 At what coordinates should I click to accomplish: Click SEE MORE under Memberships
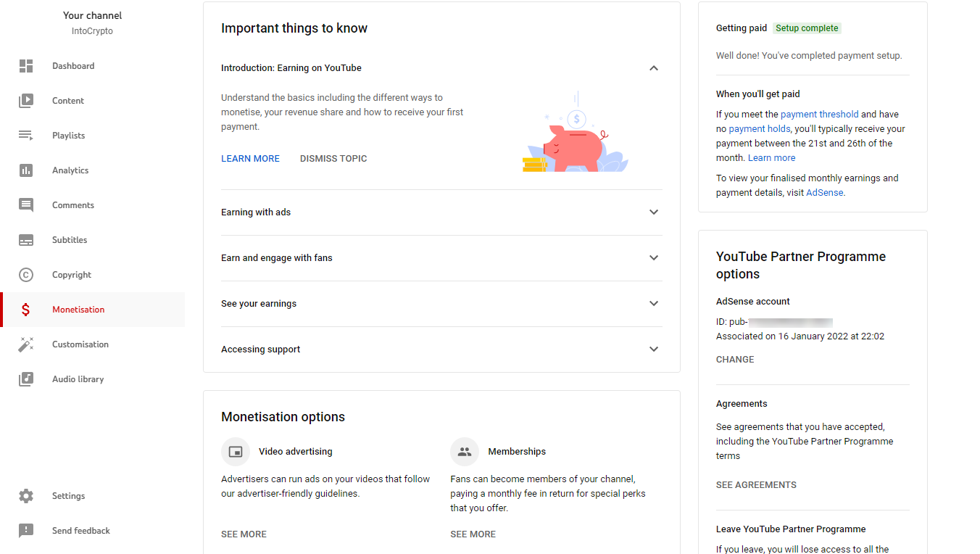(473, 534)
